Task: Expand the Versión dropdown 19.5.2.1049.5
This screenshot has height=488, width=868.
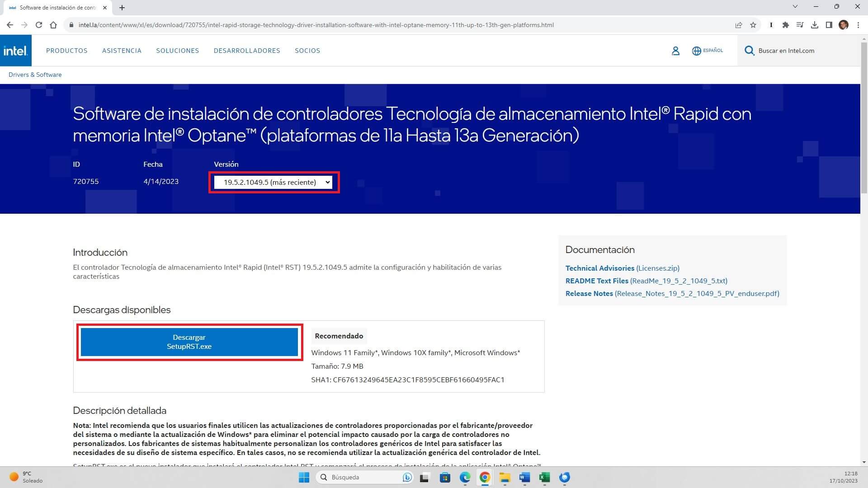Action: [x=273, y=182]
